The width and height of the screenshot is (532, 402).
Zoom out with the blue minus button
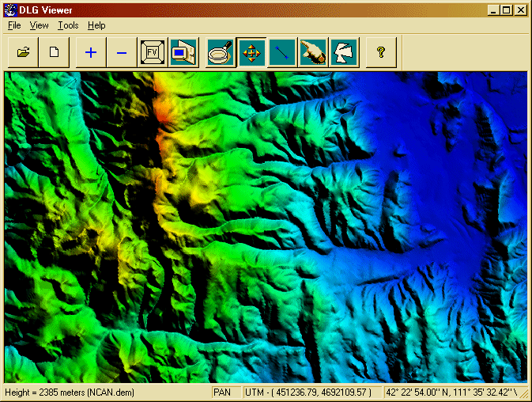click(122, 53)
